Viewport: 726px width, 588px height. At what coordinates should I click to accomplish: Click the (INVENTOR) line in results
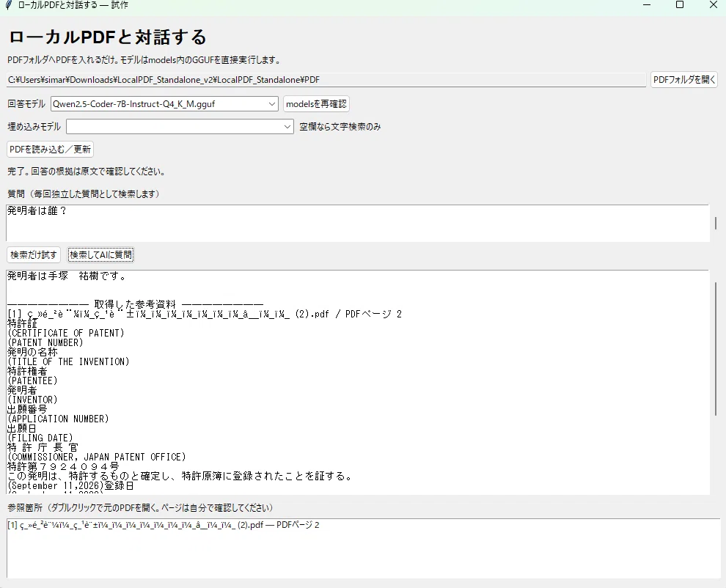pyautogui.click(x=32, y=400)
